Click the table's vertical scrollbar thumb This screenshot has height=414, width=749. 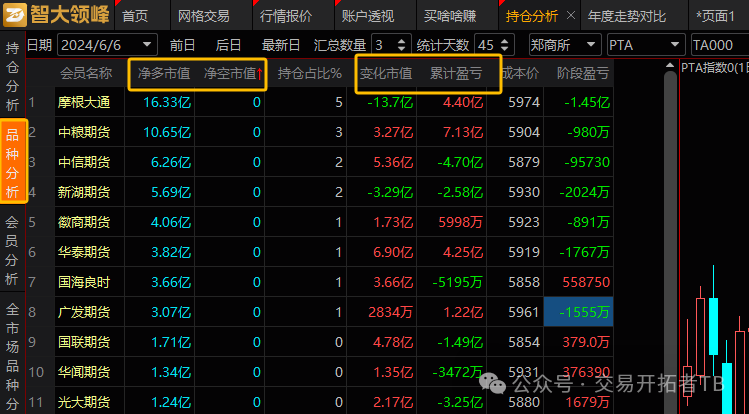point(670,243)
